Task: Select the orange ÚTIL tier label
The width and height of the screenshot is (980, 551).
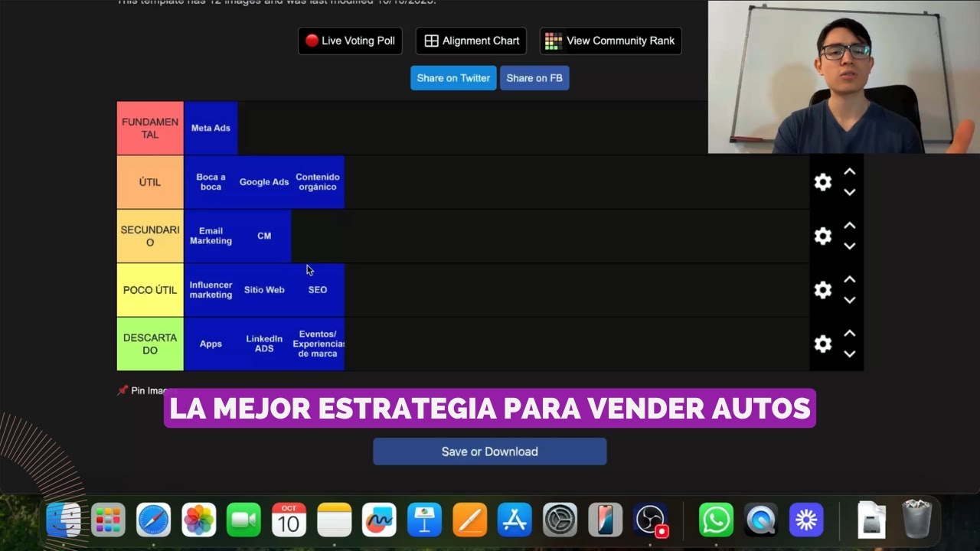Action: point(150,182)
